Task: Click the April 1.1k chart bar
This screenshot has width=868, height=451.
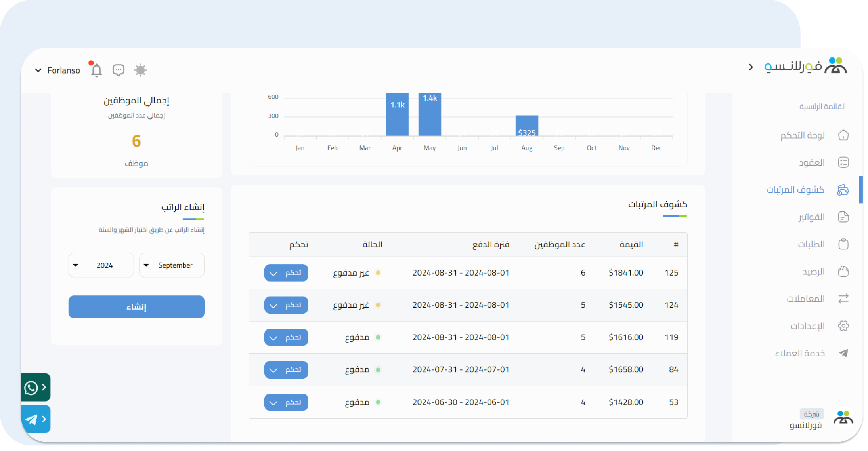Action: click(x=397, y=115)
